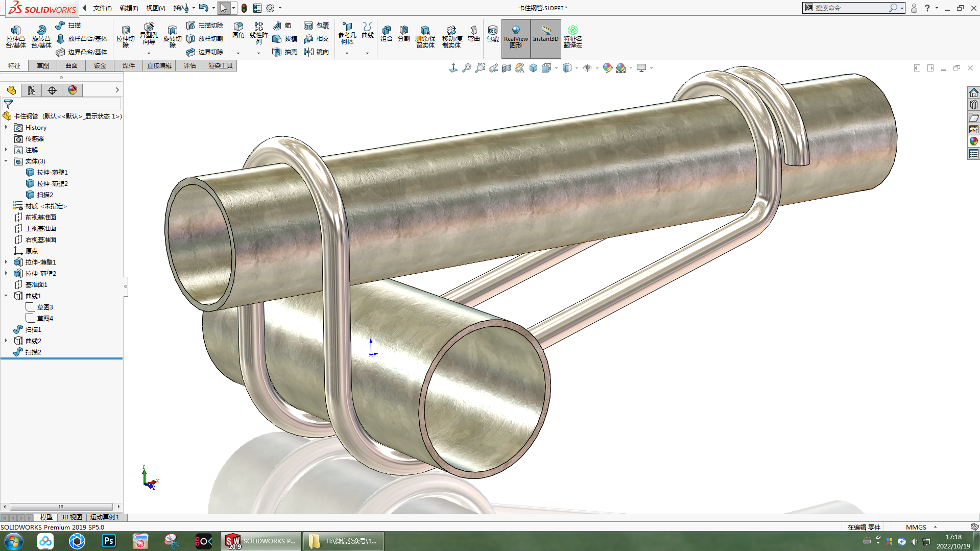Choose the 移动/复制实体 move copy bodies tool
The image size is (980, 551).
click(452, 36)
